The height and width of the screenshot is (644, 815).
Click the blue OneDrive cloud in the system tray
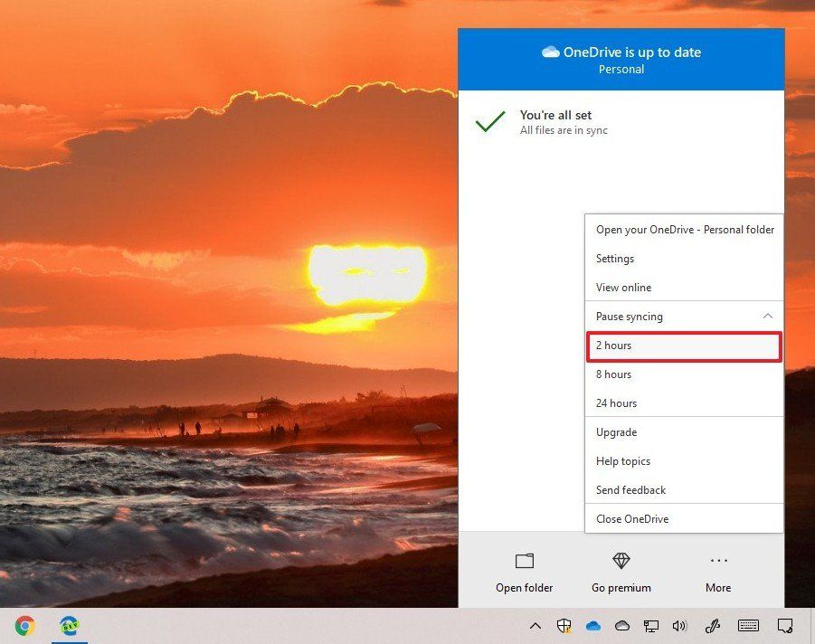[x=592, y=625]
